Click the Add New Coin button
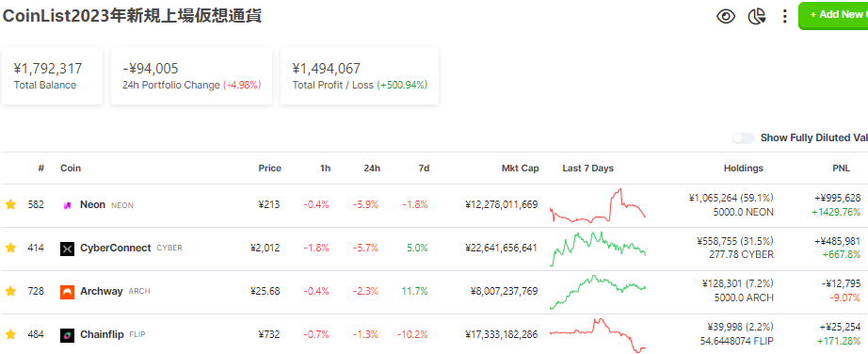 [x=834, y=15]
